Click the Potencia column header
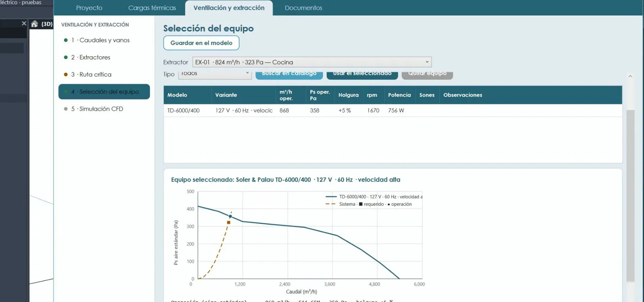This screenshot has width=644, height=302. 399,95
